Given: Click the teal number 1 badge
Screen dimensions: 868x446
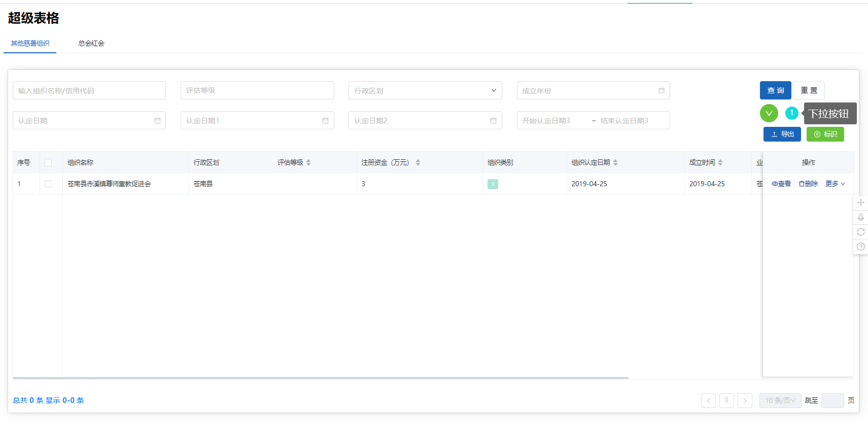Looking at the screenshot, I should click(x=791, y=113).
